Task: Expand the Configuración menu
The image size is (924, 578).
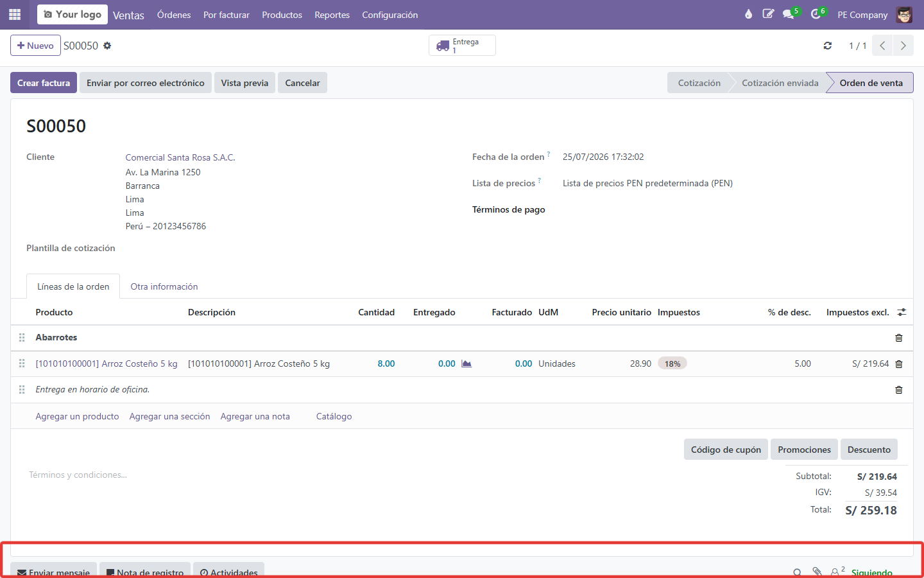Action: 389,15
